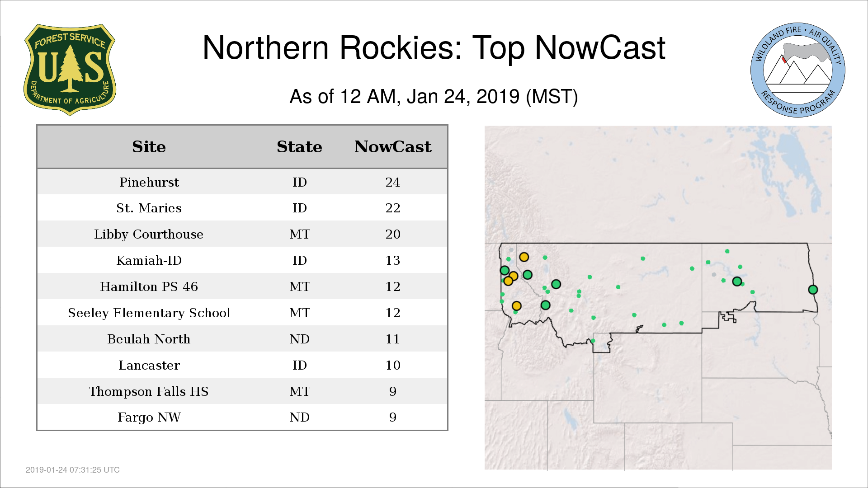This screenshot has height=488, width=868.
Task: Click the northernmost yellow map marker
Action: click(x=524, y=257)
